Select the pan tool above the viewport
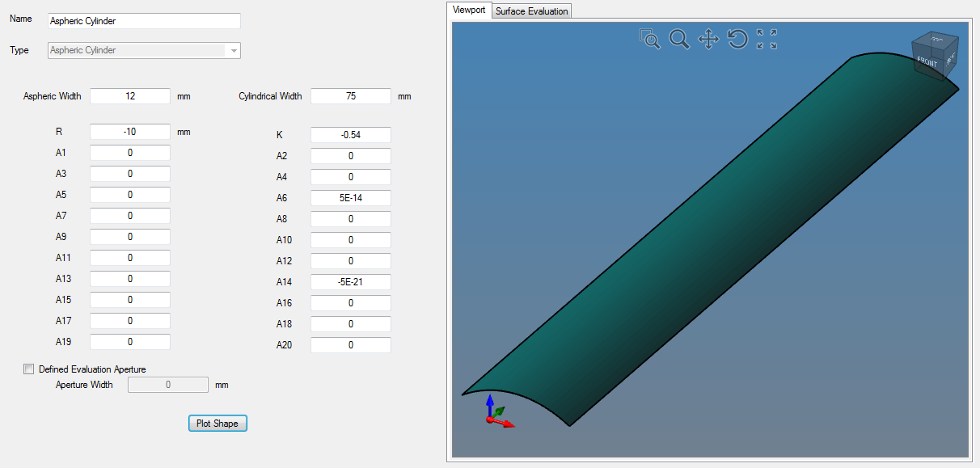The width and height of the screenshot is (980, 468). point(708,39)
